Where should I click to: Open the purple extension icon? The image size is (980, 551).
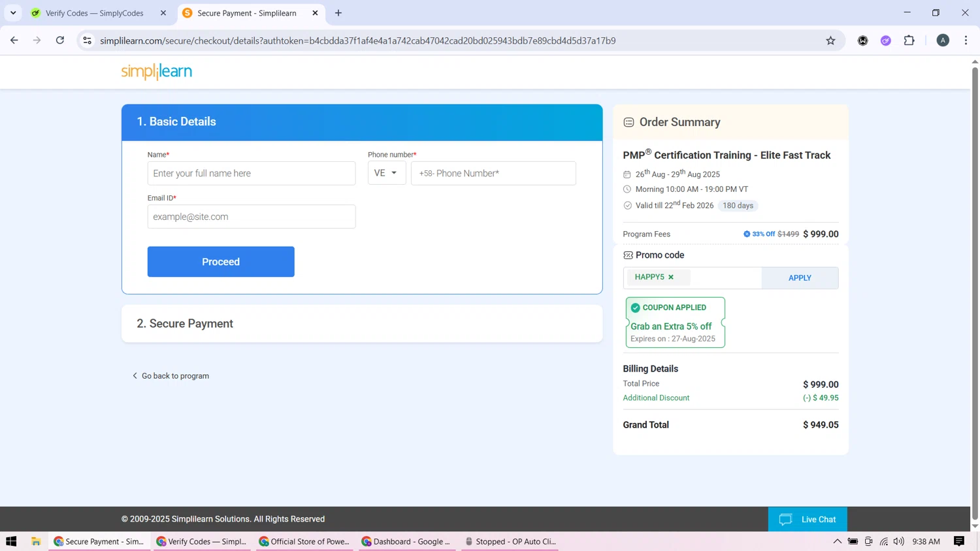(886, 40)
